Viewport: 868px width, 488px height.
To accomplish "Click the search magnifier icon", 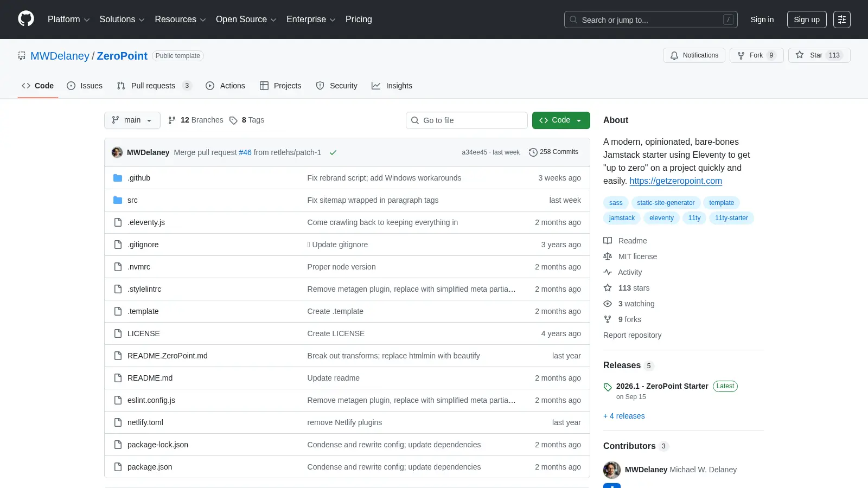I will (x=573, y=20).
